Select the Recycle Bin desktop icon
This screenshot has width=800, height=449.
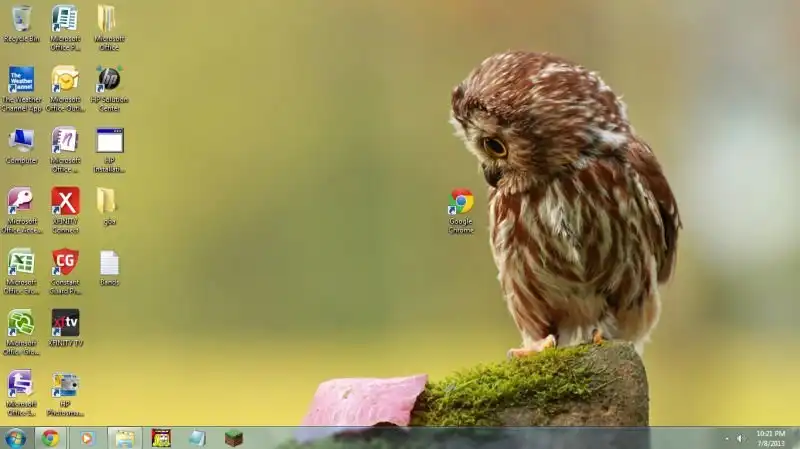point(21,19)
